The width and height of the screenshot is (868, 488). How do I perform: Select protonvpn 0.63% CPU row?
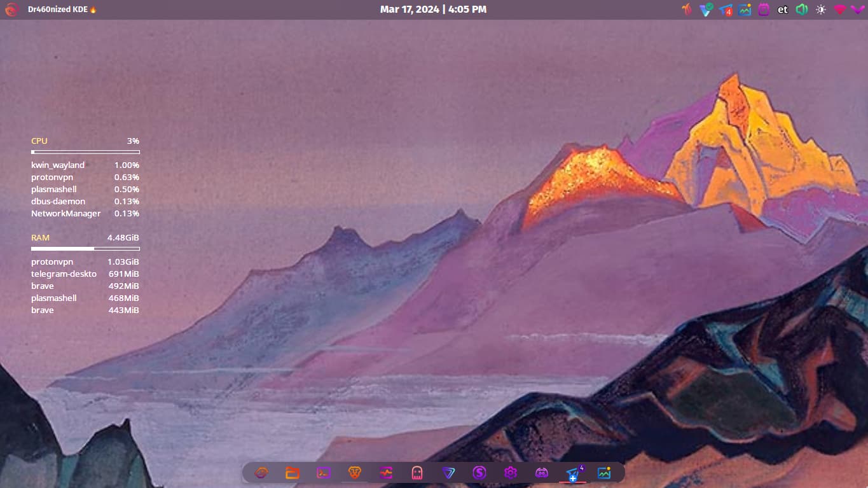pyautogui.click(x=85, y=177)
